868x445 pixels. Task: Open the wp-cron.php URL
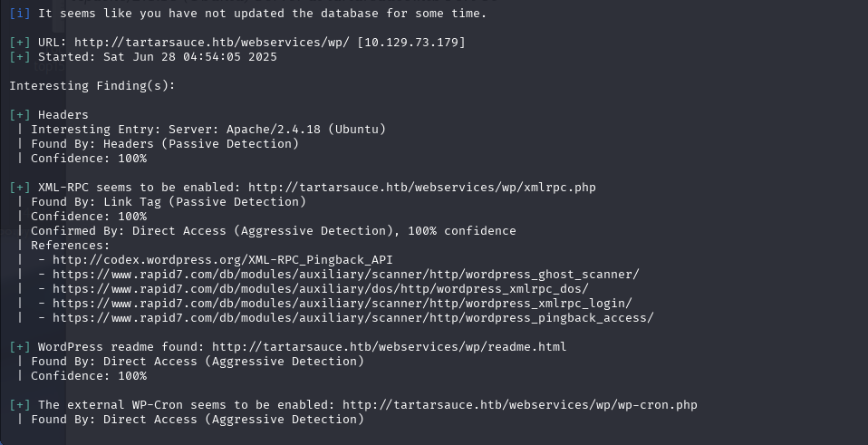[520, 404]
